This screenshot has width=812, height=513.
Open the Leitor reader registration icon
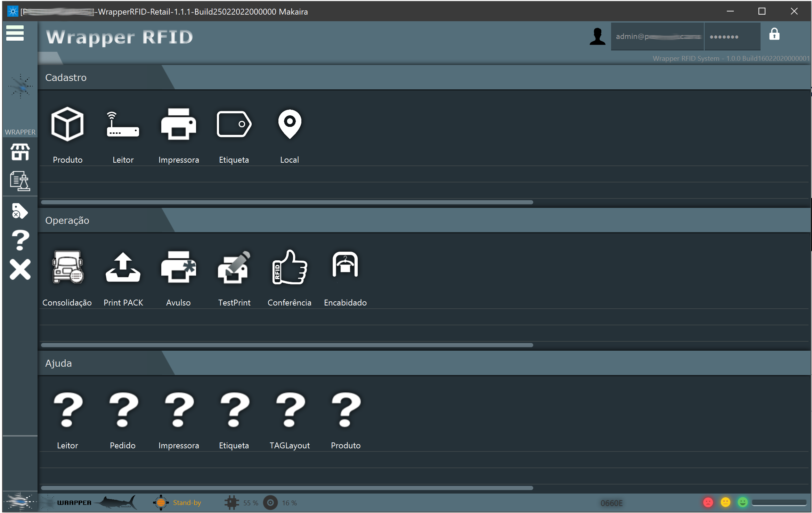click(123, 124)
